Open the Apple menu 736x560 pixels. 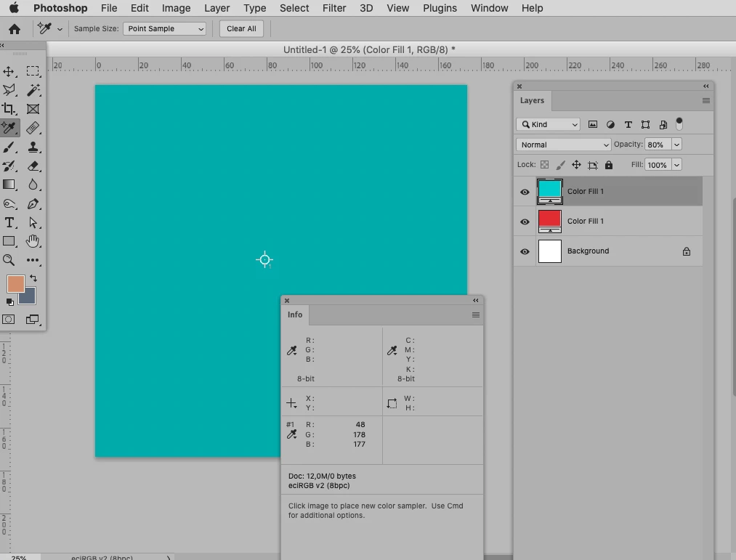pyautogui.click(x=14, y=7)
